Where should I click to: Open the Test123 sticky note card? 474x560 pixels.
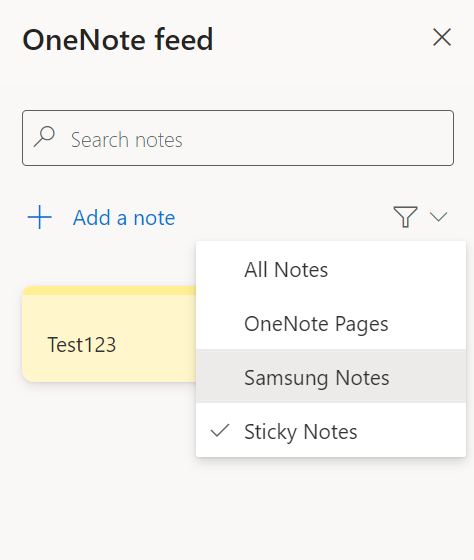tap(109, 334)
